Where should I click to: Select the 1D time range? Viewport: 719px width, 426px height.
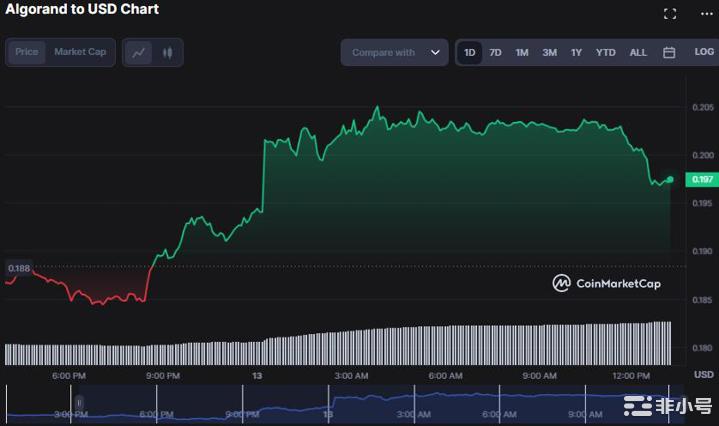470,53
